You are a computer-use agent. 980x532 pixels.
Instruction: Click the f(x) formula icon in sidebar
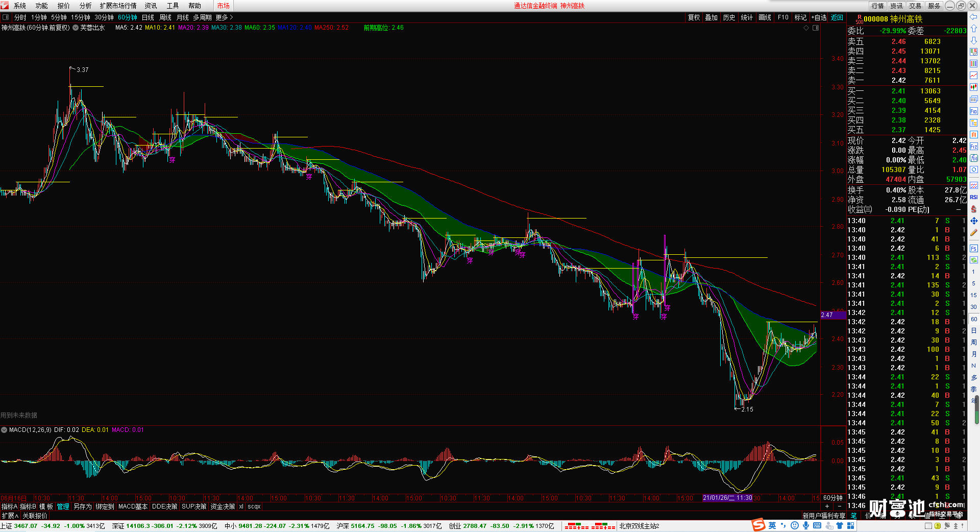(973, 158)
